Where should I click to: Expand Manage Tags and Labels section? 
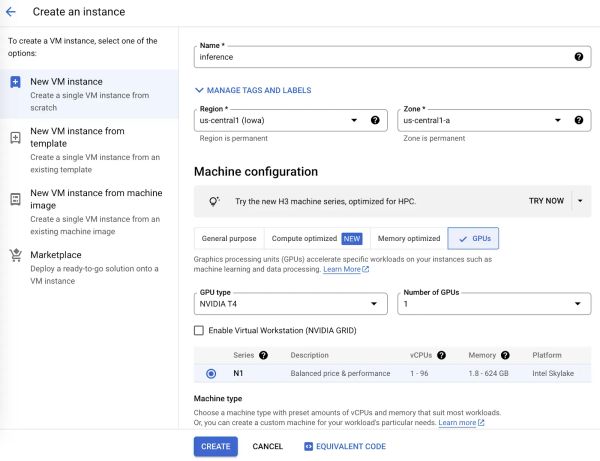[x=253, y=90]
